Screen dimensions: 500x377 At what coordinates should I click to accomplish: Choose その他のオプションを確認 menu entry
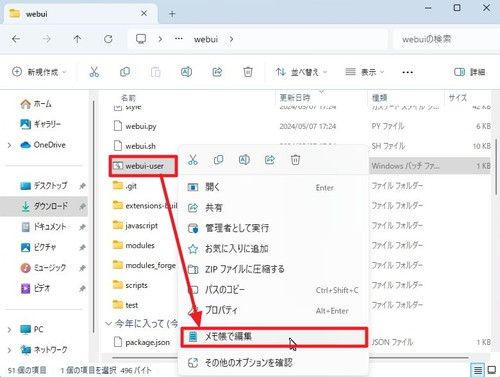pyautogui.click(x=273, y=362)
